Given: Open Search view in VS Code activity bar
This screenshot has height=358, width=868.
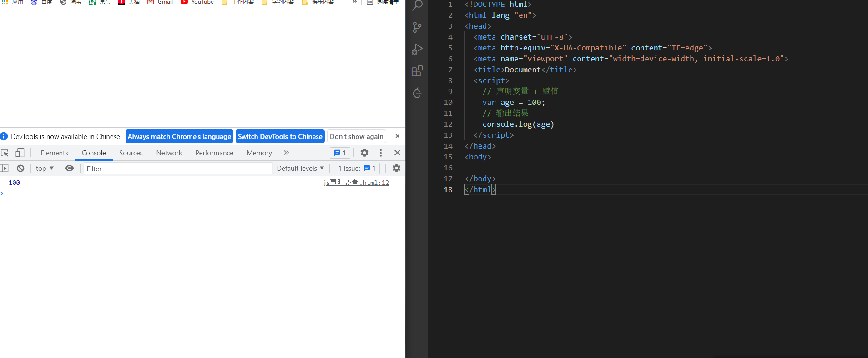Looking at the screenshot, I should click(x=417, y=5).
